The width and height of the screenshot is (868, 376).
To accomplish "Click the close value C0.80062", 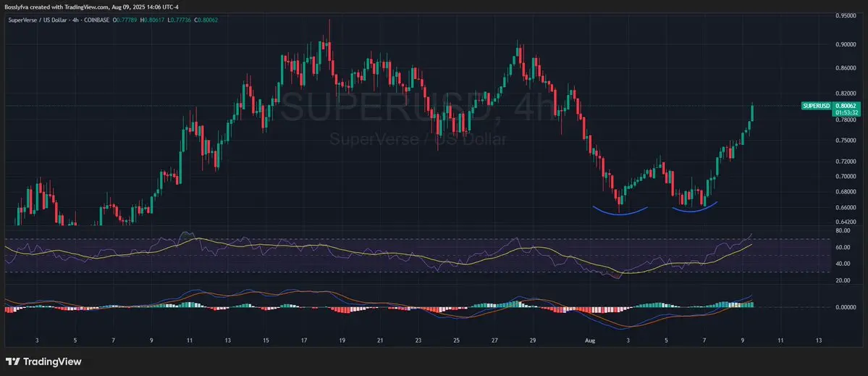I will click(206, 20).
